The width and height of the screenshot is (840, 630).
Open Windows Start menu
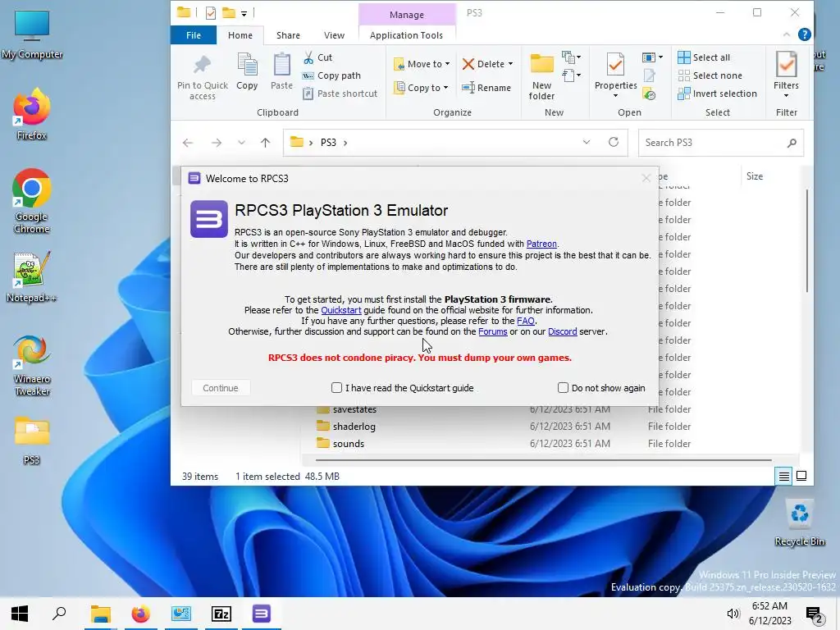coord(20,614)
